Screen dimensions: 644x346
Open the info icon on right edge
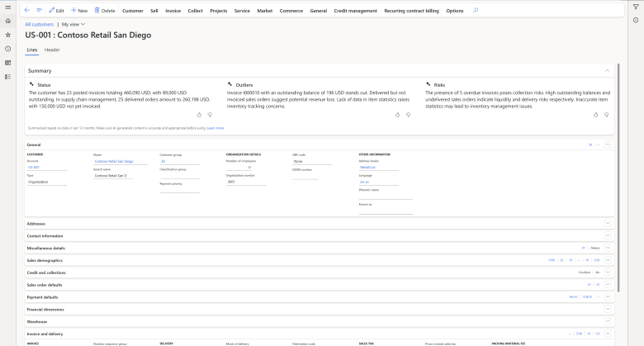[636, 20]
